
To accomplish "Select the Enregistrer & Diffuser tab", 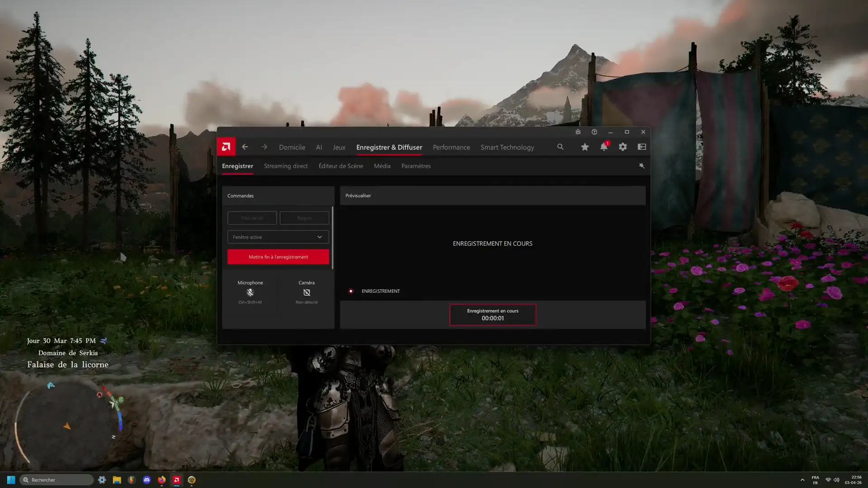I will pyautogui.click(x=389, y=147).
